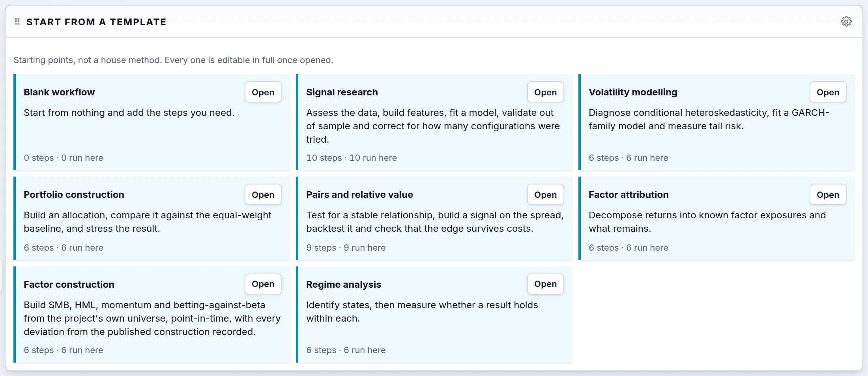Image resolution: width=868 pixels, height=376 pixels.
Task: Click step count under Portfolio construction
Action: click(x=64, y=248)
